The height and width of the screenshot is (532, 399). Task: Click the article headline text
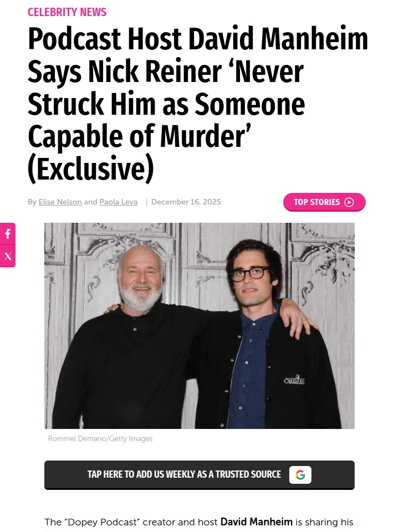click(198, 104)
